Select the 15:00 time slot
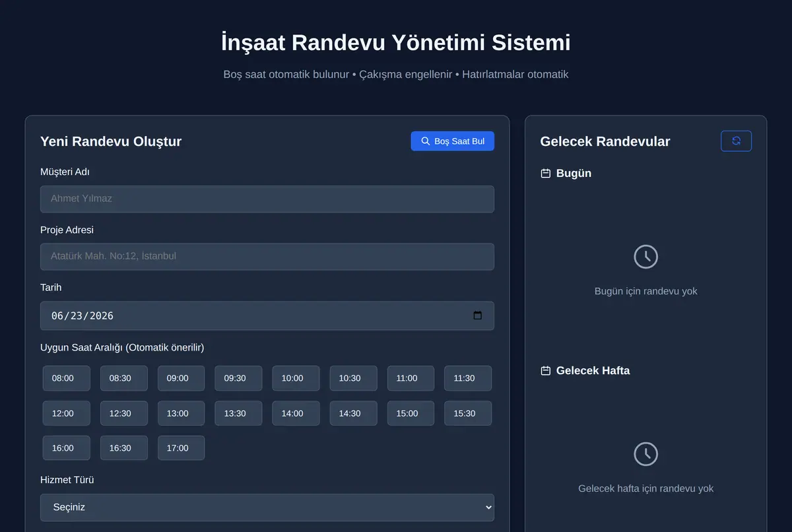Image resolution: width=792 pixels, height=532 pixels. [411, 413]
